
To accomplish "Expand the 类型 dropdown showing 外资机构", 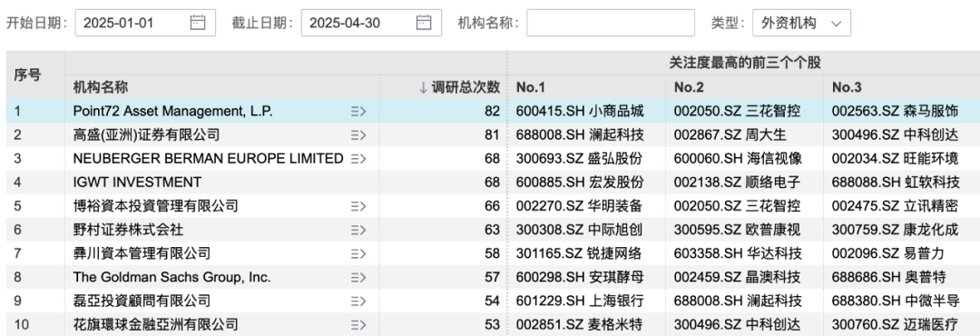I will coord(801,23).
